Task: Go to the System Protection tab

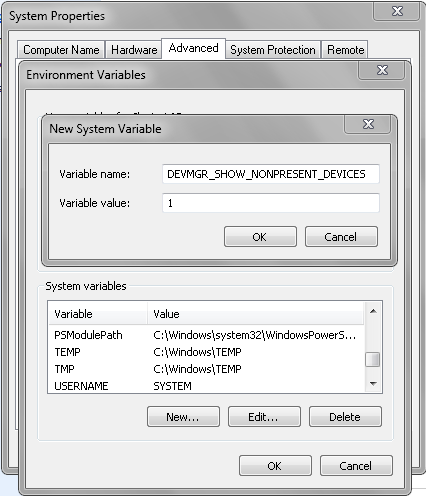Action: click(273, 50)
